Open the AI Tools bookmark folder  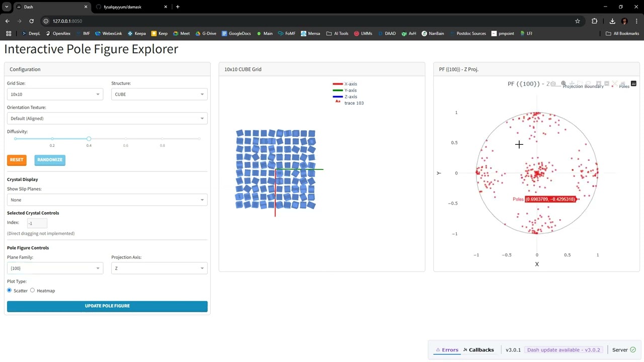pyautogui.click(x=337, y=34)
